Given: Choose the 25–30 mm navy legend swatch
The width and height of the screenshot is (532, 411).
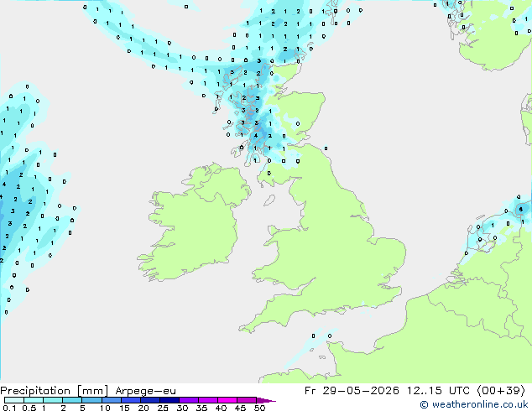Looking at the screenshot, I should 169,400.
